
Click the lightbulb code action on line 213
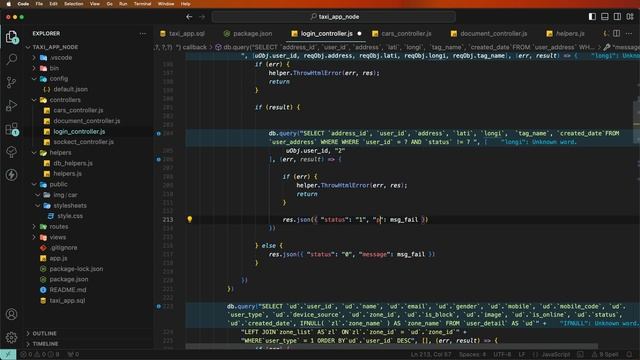(x=189, y=220)
